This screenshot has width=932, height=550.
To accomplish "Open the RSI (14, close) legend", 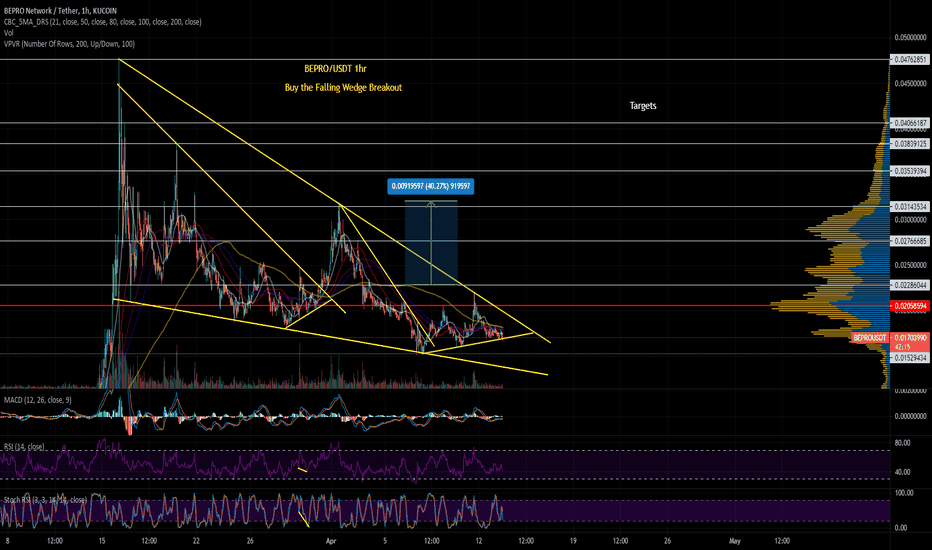I will coord(24,447).
